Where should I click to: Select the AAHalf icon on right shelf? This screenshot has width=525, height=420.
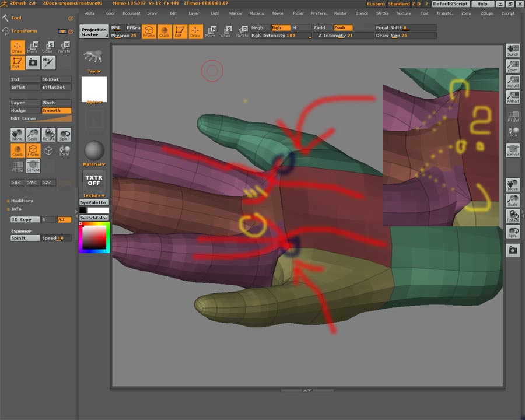[x=513, y=97]
